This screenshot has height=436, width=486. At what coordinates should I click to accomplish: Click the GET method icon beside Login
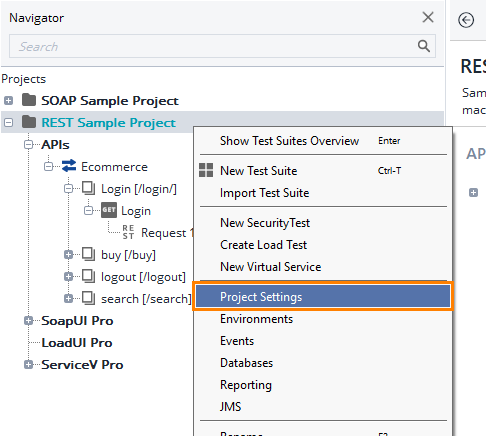click(x=109, y=210)
